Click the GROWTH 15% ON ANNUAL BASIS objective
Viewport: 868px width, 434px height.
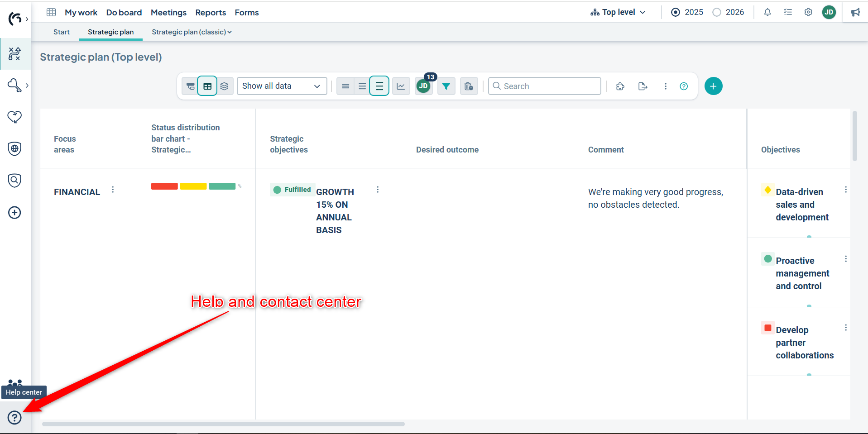coord(335,210)
